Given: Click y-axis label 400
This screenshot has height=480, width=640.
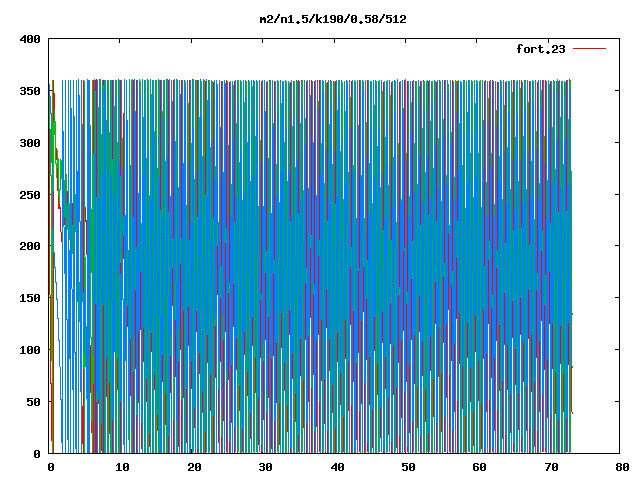Looking at the screenshot, I should point(30,39).
